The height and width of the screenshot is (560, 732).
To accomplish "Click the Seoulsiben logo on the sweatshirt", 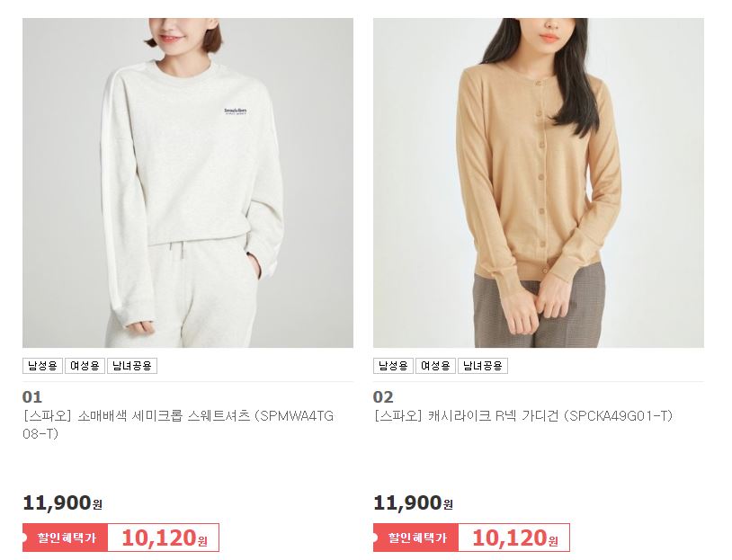I will (x=236, y=111).
